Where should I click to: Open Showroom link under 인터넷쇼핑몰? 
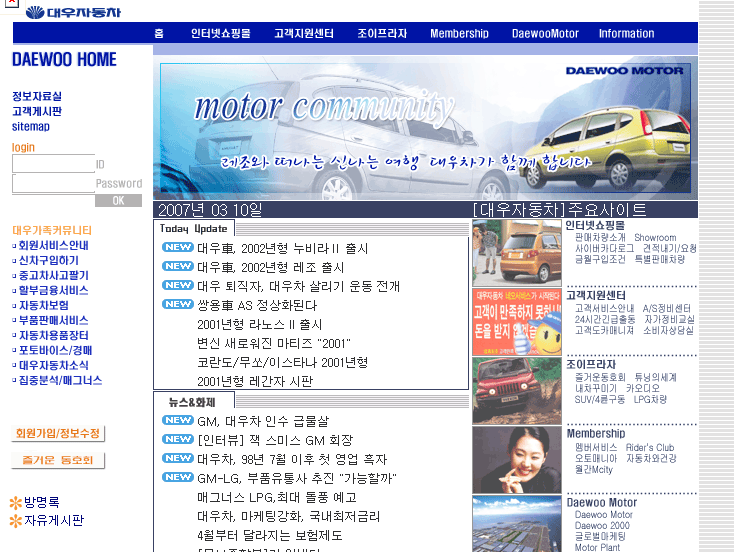click(x=655, y=237)
